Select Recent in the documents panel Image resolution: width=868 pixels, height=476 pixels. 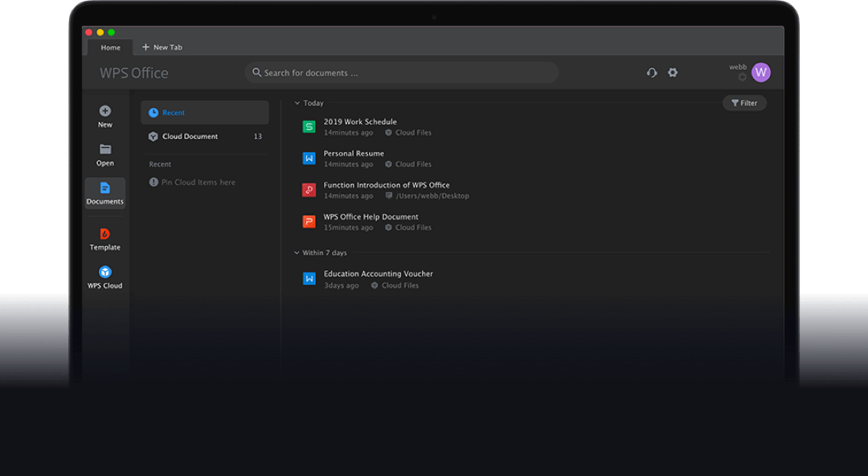pyautogui.click(x=174, y=113)
